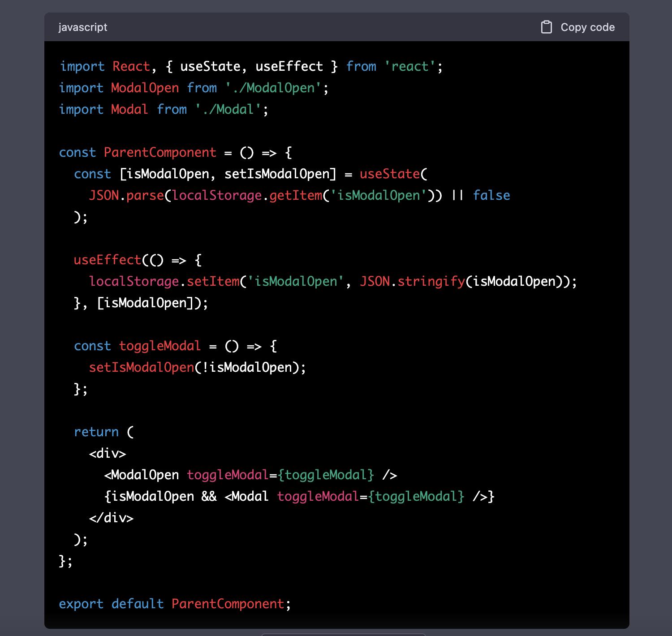Click the "}, [isModalOpen]);" dependency array line
Screen dimensions: 672x636
coord(141,303)
